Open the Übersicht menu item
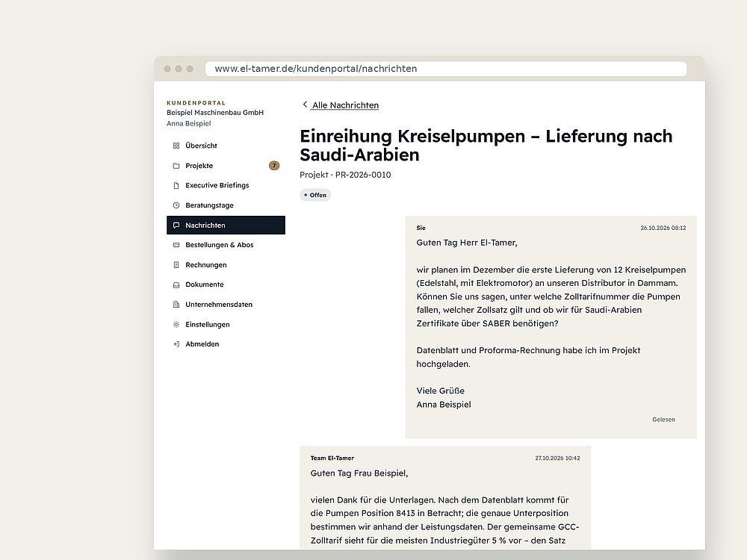 (226, 146)
